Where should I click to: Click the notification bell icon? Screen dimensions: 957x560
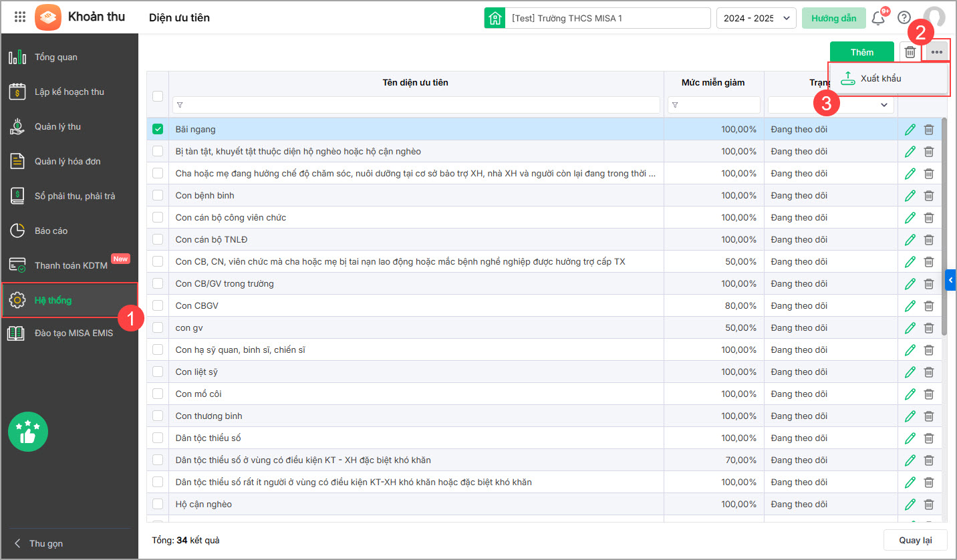(x=878, y=18)
